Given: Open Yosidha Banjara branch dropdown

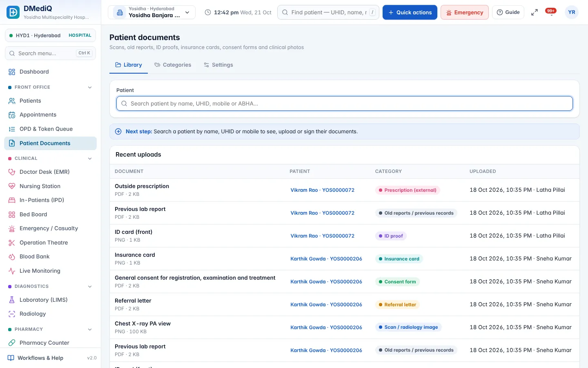Looking at the screenshot, I should pyautogui.click(x=151, y=12).
